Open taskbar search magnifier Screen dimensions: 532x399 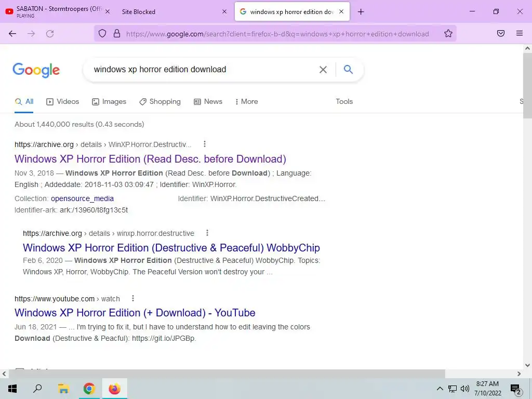tap(37, 389)
